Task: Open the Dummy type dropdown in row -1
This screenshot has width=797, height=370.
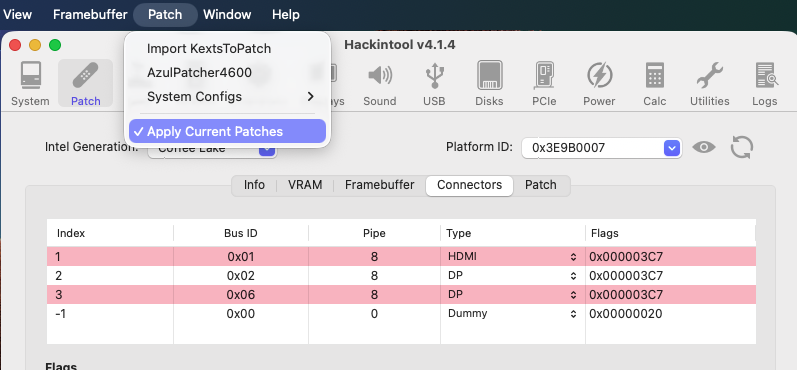Action: click(512, 314)
